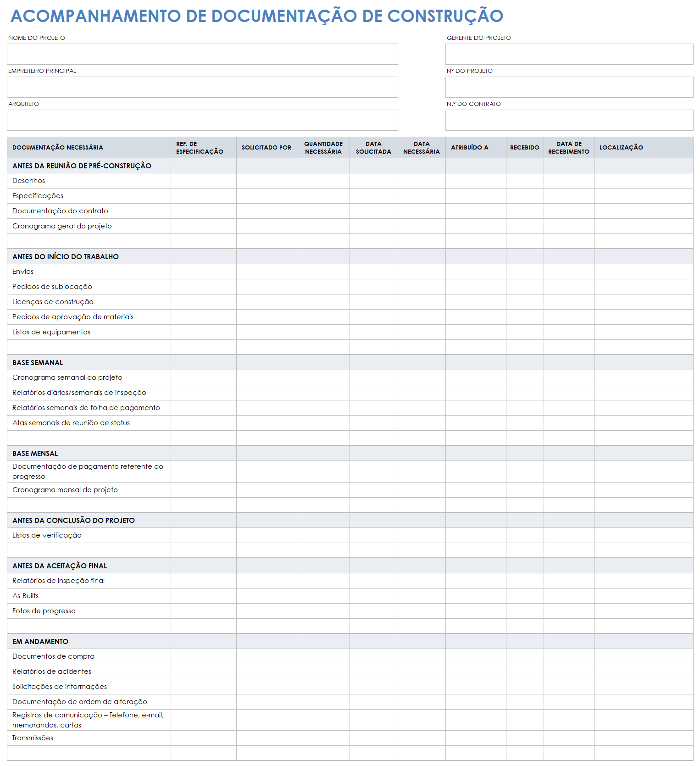Viewport: 700px width, 766px height.
Task: Select the 'Localização' column header
Action: (x=644, y=148)
